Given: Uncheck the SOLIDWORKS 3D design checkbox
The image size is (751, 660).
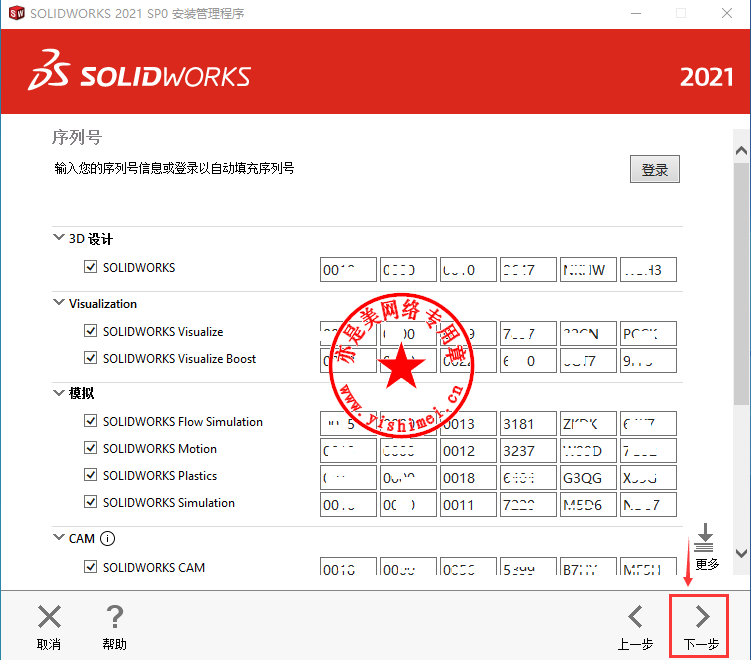Looking at the screenshot, I should pyautogui.click(x=91, y=266).
